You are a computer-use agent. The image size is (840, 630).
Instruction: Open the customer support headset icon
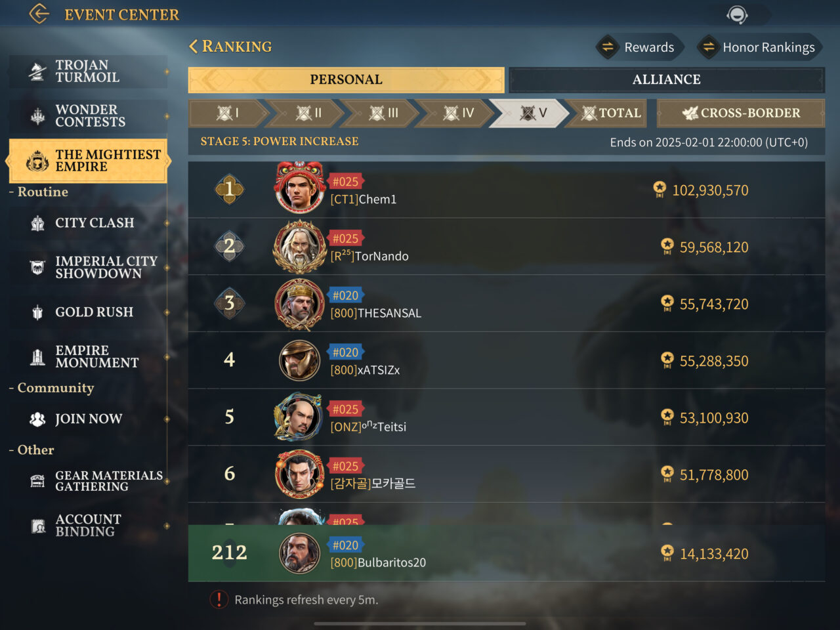click(x=738, y=14)
